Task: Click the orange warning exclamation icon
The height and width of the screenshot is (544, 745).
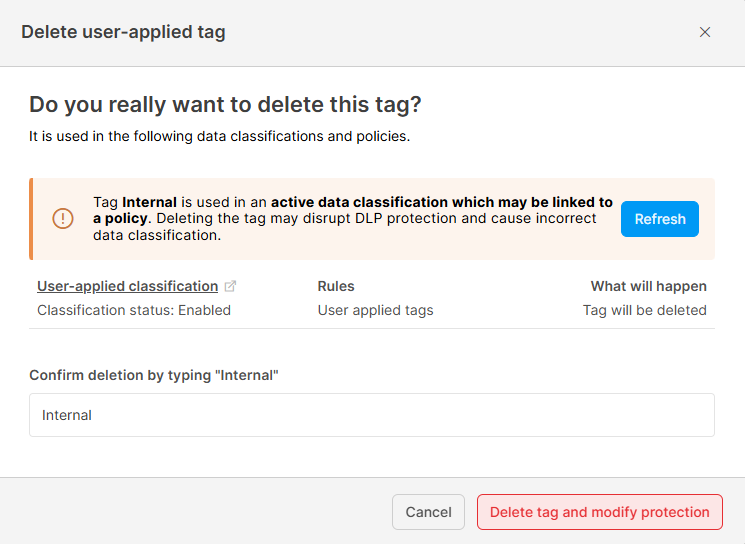Action: click(63, 219)
